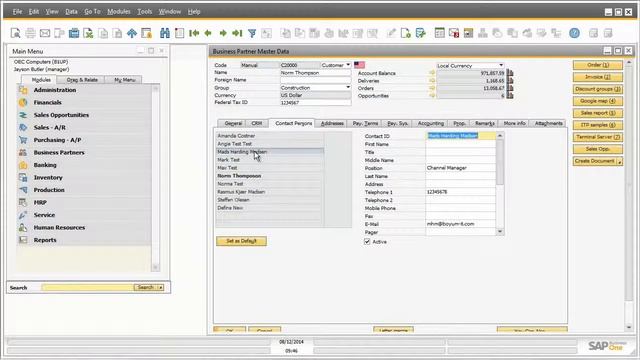
Task: Click the Orders chart icon
Action: pos(510,88)
